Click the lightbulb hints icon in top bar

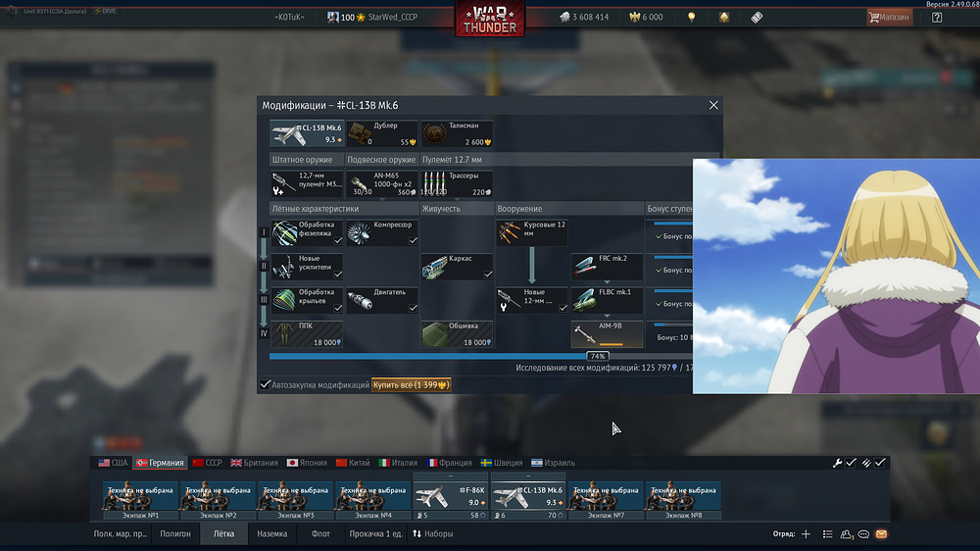(x=691, y=18)
